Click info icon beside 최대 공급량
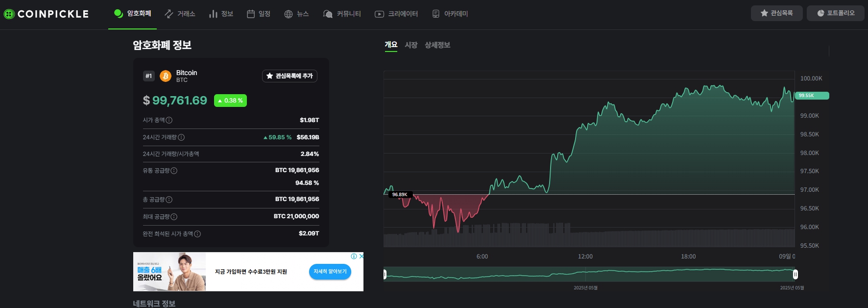The height and width of the screenshot is (308, 868). [174, 217]
